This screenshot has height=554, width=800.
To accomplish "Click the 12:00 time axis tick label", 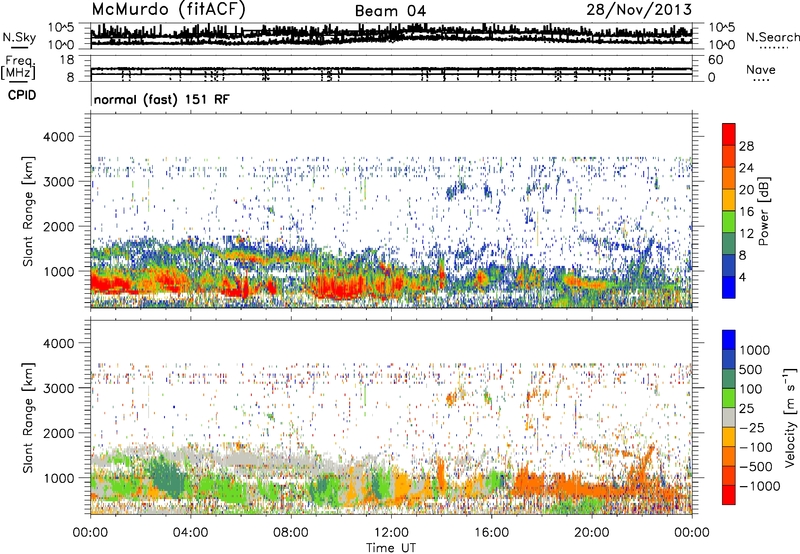I will point(391,533).
